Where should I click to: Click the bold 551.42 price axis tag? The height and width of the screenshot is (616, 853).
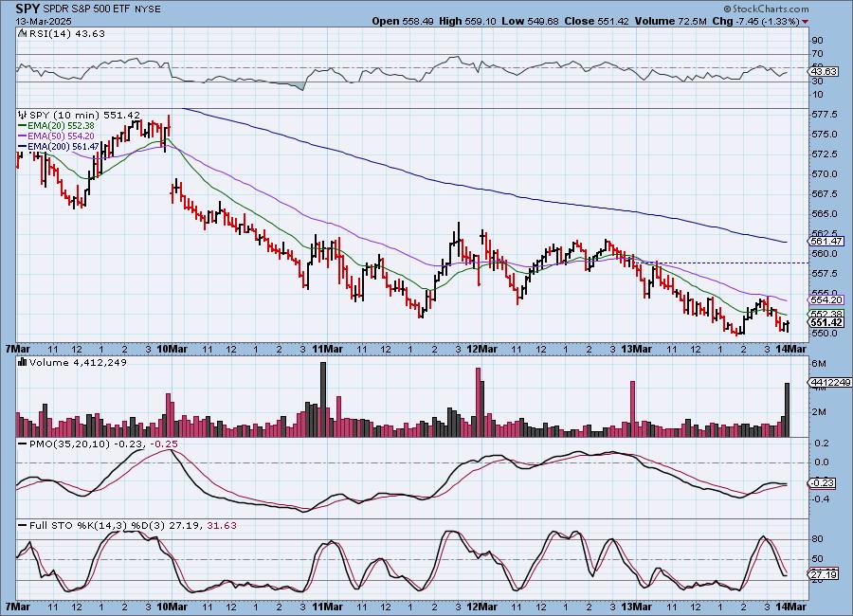tap(826, 323)
